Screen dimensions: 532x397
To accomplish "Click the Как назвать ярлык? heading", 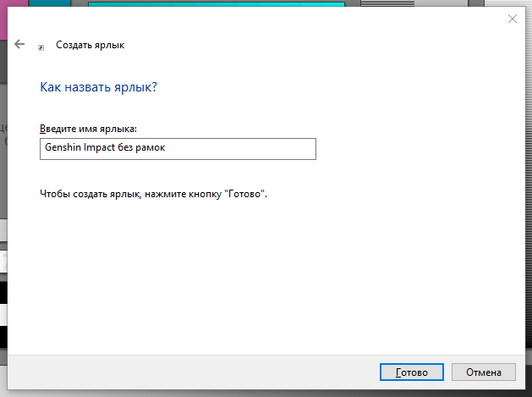I will tap(98, 87).
